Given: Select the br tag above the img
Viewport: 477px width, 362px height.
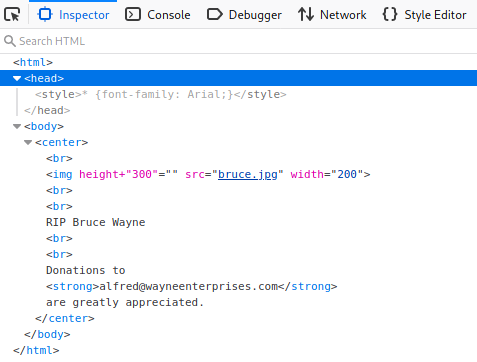Looking at the screenshot, I should click(x=59, y=158).
